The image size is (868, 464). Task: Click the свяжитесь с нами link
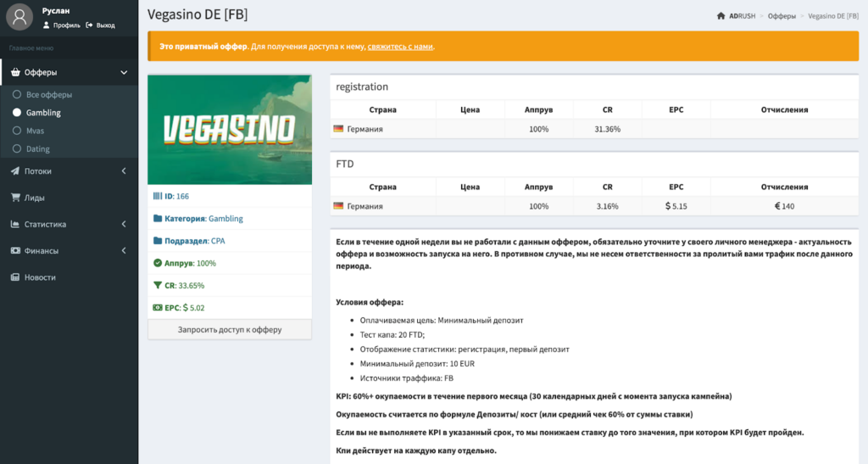[400, 47]
